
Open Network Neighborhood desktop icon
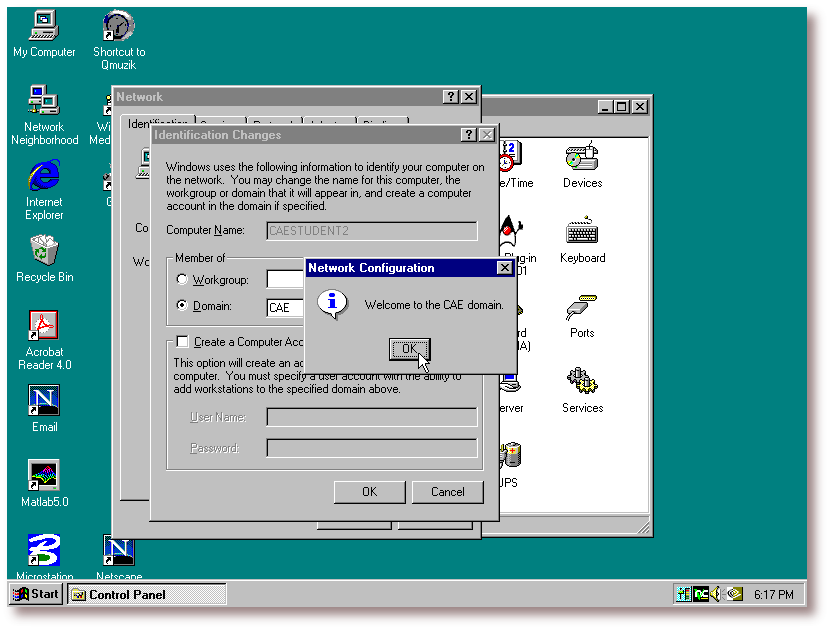coord(44,102)
